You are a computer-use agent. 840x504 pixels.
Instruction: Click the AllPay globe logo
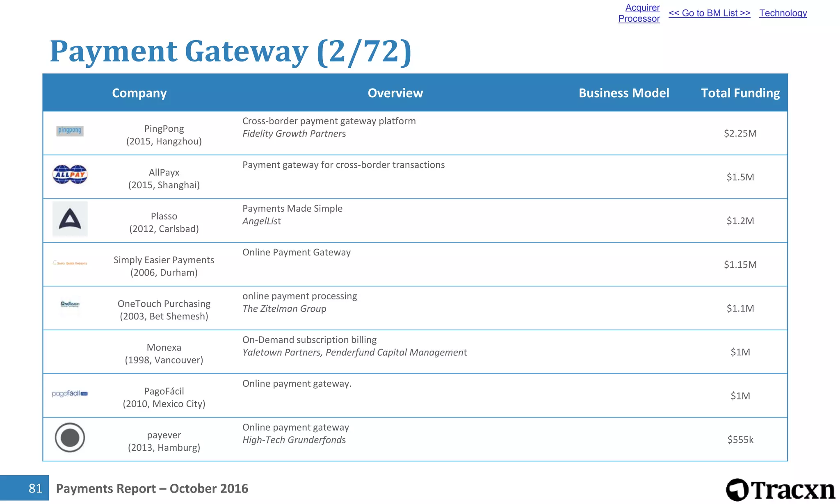70,175
